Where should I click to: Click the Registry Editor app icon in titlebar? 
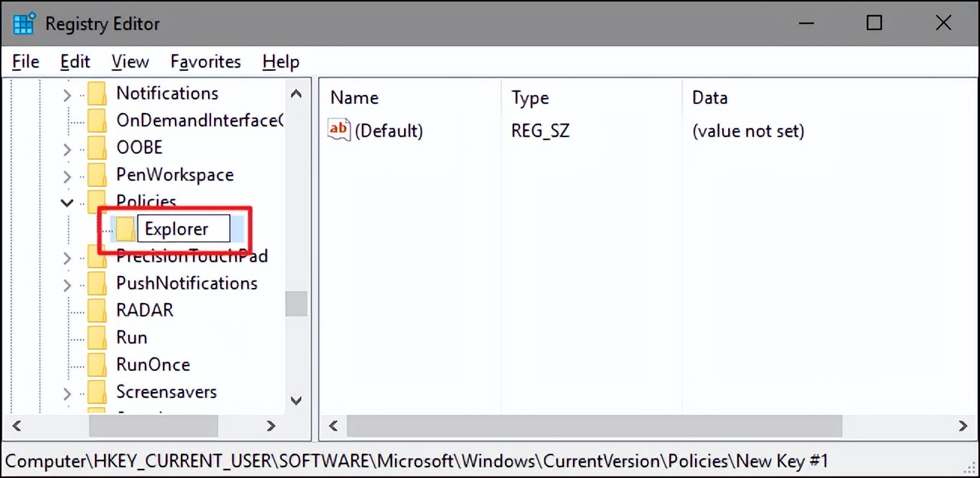[x=23, y=23]
